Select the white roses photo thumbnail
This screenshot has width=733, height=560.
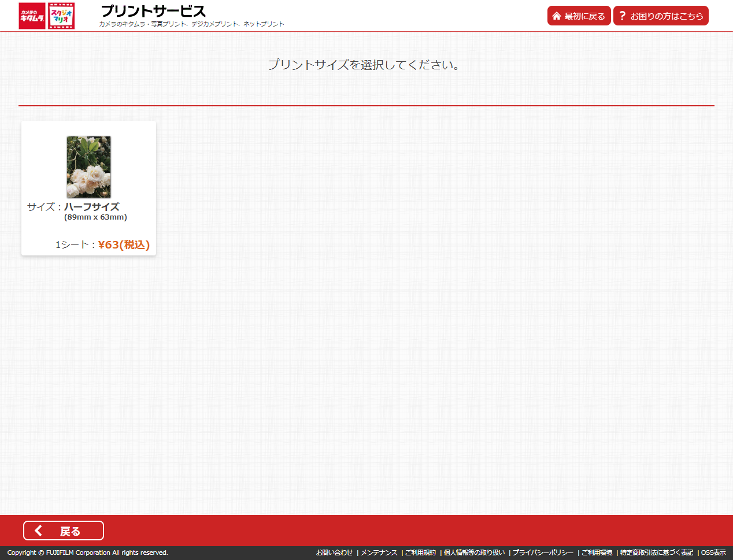pos(88,167)
